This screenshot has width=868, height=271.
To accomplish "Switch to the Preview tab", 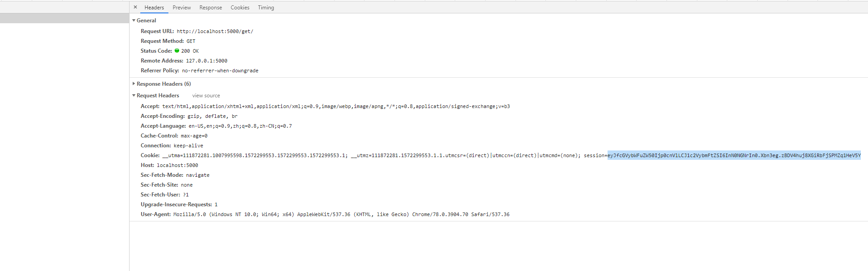I will (x=181, y=8).
